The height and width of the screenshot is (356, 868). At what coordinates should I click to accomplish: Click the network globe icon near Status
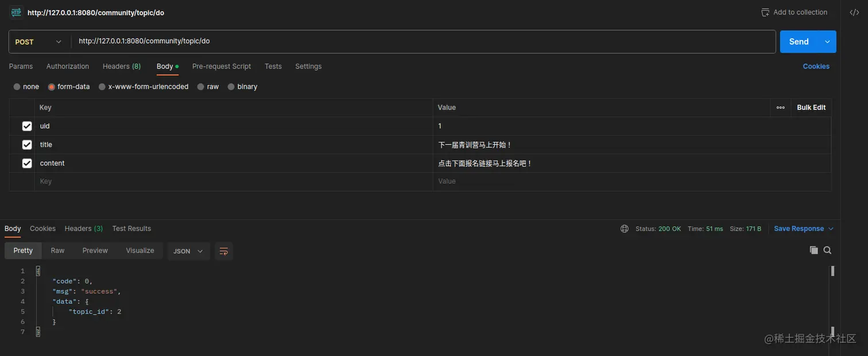pos(625,229)
